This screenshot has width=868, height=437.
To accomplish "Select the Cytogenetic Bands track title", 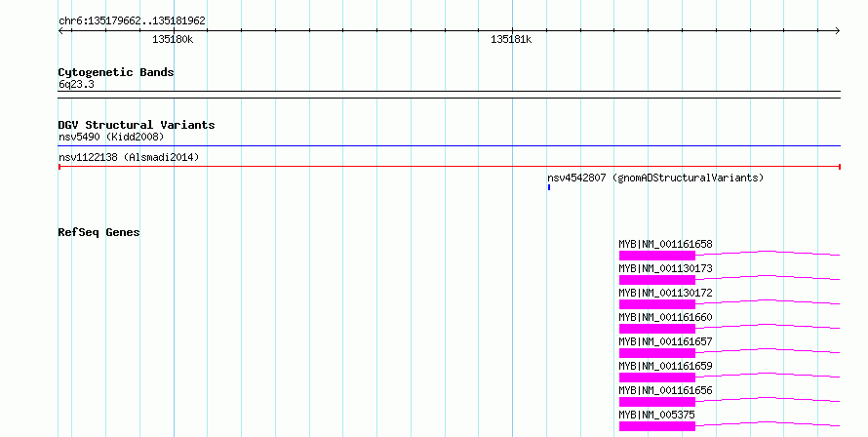I will (116, 72).
